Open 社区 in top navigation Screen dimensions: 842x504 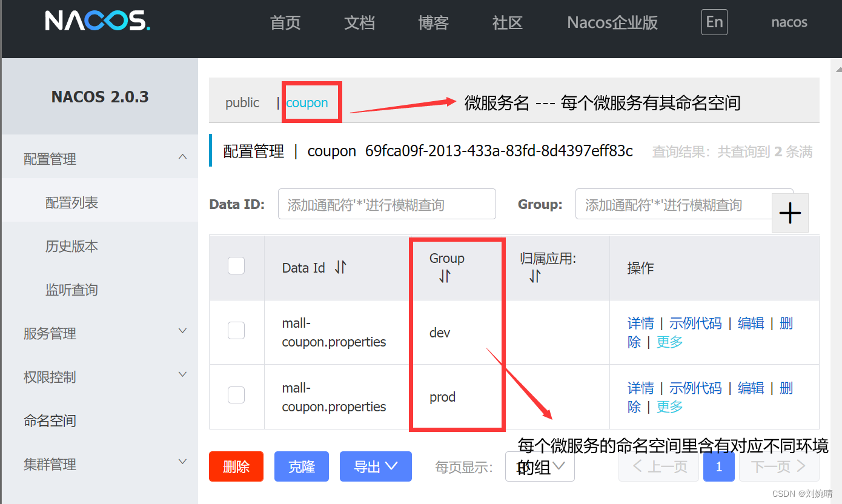coord(508,23)
